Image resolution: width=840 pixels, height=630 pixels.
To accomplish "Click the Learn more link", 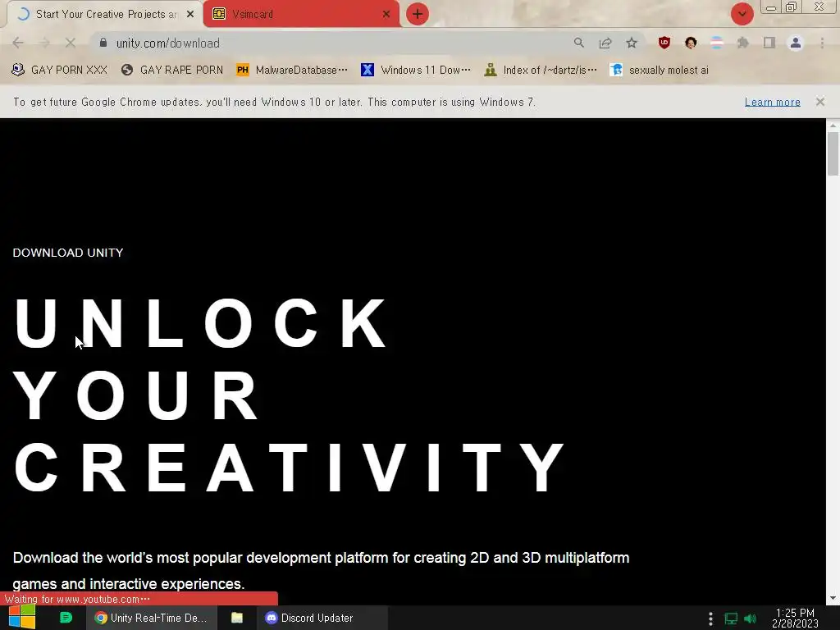I will click(772, 102).
